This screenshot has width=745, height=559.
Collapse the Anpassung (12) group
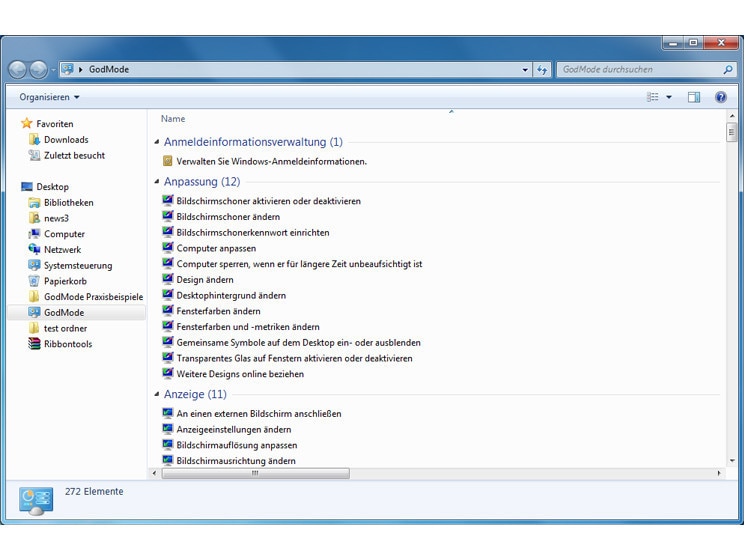coord(157,182)
